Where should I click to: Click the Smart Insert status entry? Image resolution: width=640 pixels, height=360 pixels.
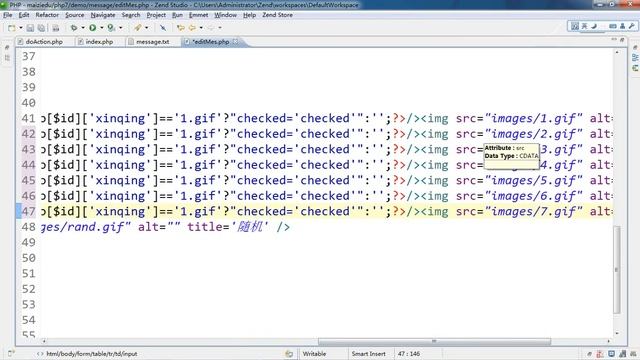click(368, 354)
